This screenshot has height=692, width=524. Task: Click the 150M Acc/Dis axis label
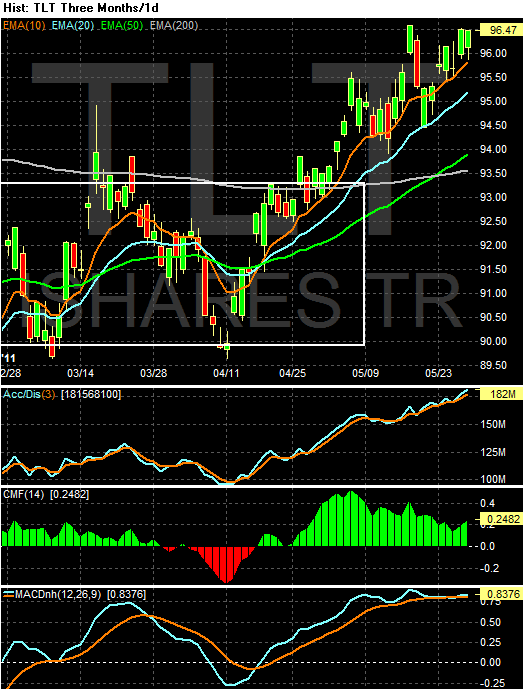[493, 425]
